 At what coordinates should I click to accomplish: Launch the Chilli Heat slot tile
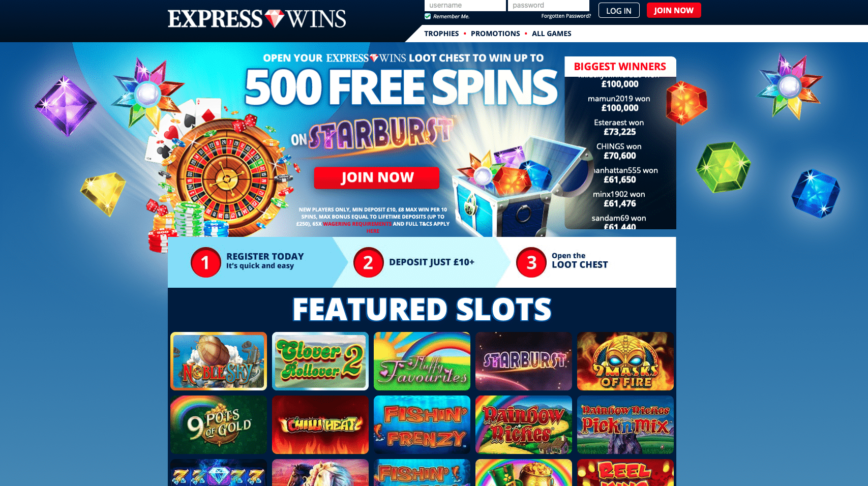(320, 424)
